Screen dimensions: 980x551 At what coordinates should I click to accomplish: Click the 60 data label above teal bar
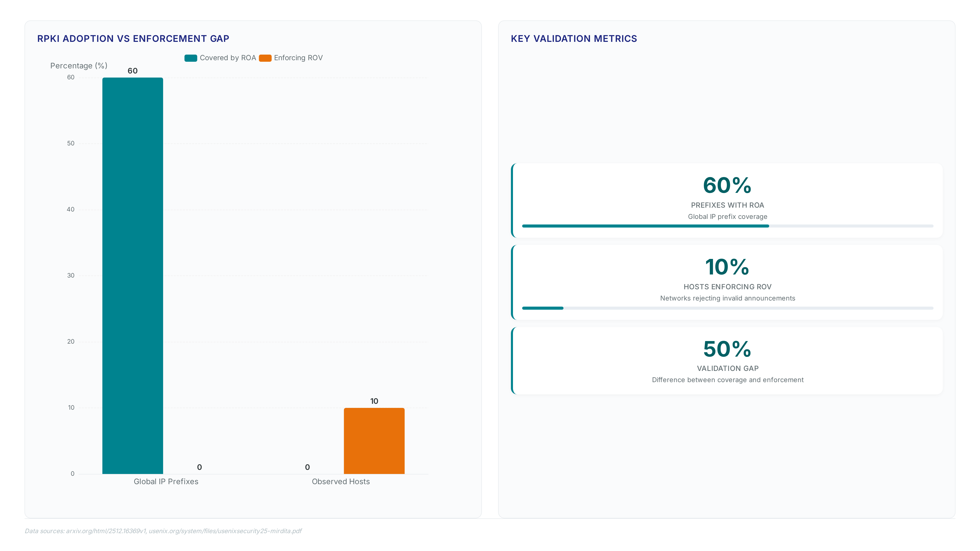(x=132, y=71)
